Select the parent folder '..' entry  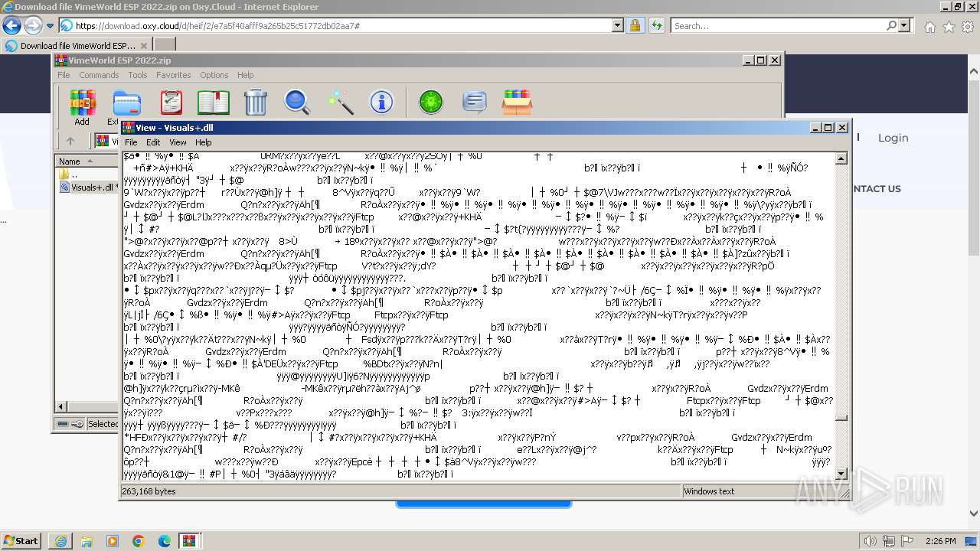[73, 174]
